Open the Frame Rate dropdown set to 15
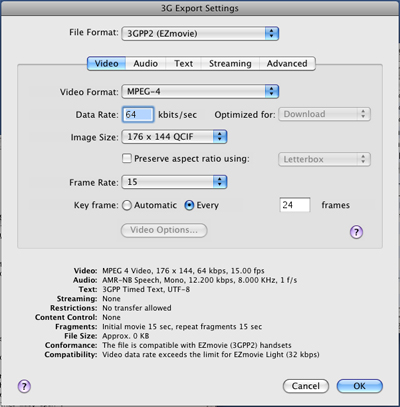 tap(174, 182)
